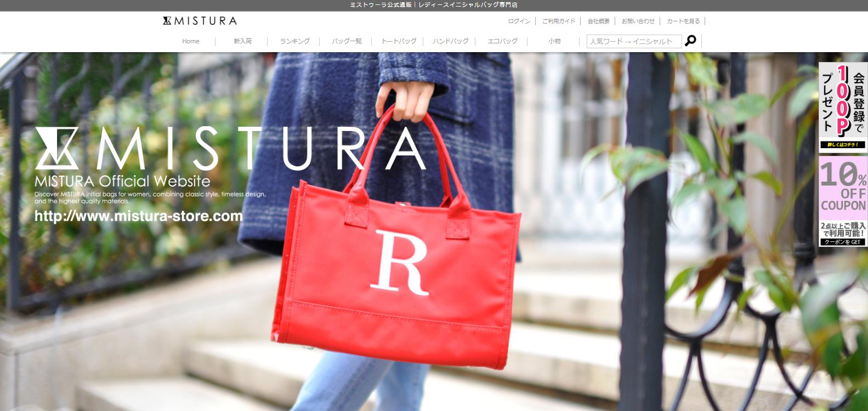Image resolution: width=868 pixels, height=411 pixels.
Task: Click the 10% OFF COUPON banner
Action: click(843, 201)
